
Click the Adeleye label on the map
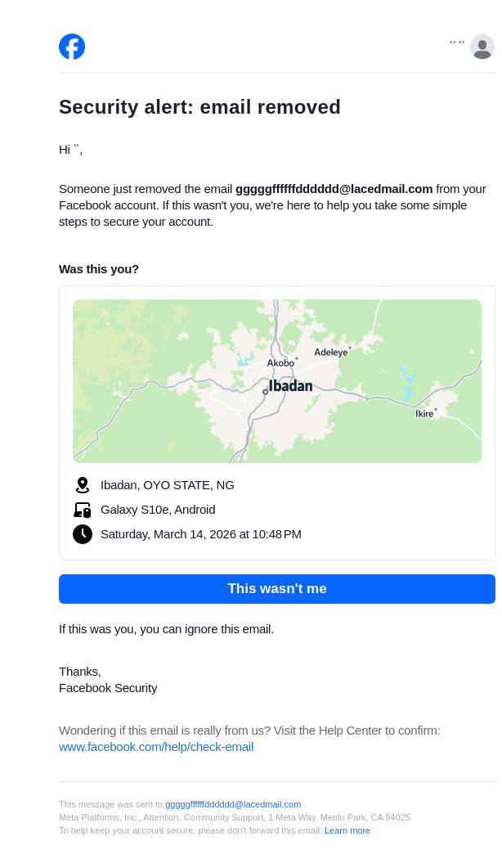click(331, 353)
